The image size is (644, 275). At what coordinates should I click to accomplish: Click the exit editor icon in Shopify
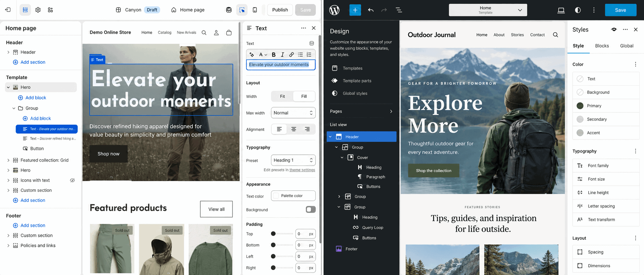(x=8, y=10)
